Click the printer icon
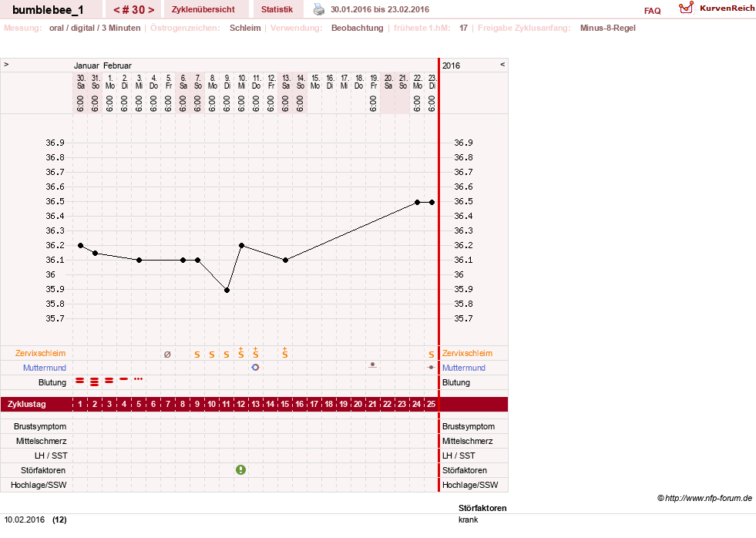This screenshot has width=756, height=538. (319, 9)
